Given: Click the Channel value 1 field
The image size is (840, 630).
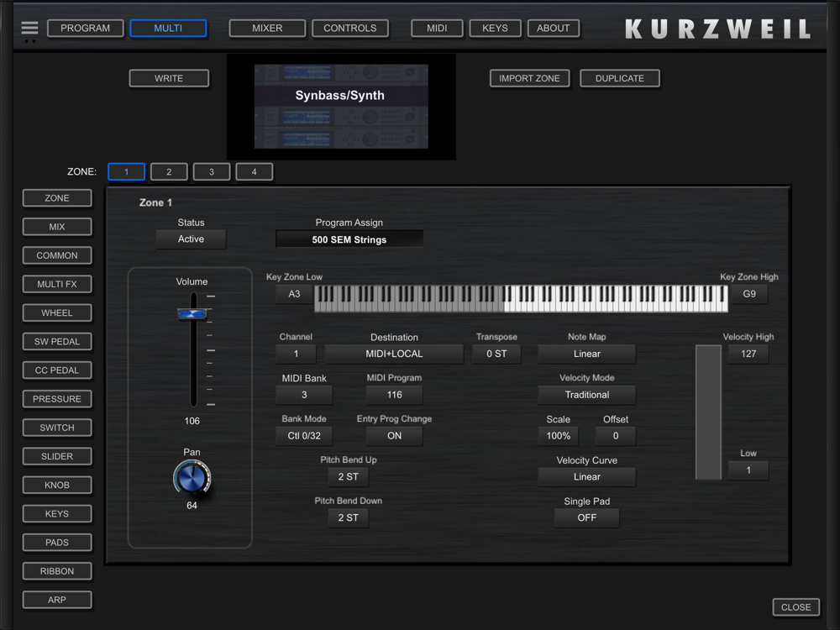Looking at the screenshot, I should click(x=296, y=354).
